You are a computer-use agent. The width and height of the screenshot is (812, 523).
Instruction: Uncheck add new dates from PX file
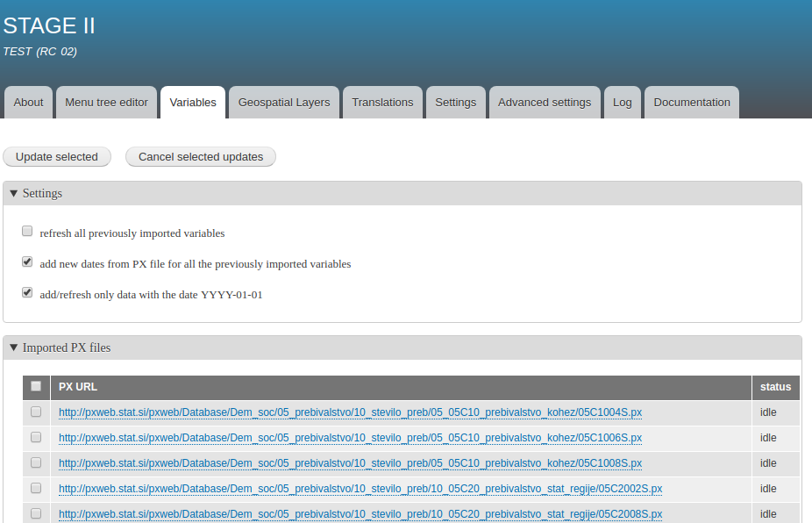[x=27, y=261]
